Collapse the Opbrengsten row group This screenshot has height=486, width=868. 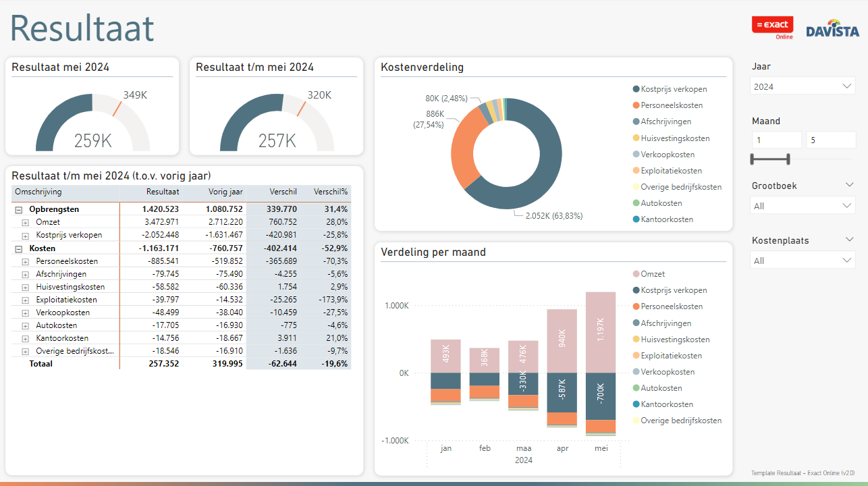(18, 210)
